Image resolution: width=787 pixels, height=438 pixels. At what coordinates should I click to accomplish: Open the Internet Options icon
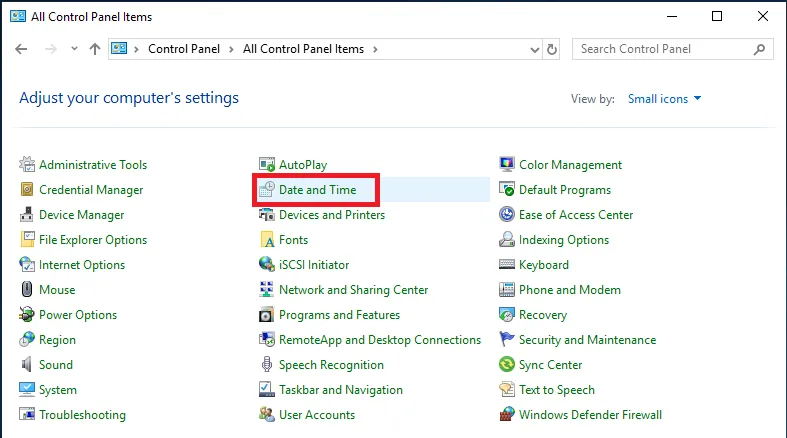pyautogui.click(x=27, y=264)
